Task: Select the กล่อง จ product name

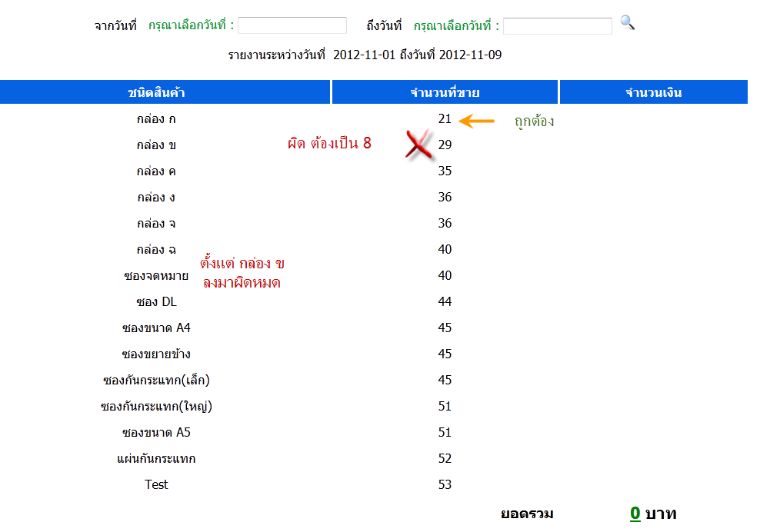Action: [x=156, y=224]
